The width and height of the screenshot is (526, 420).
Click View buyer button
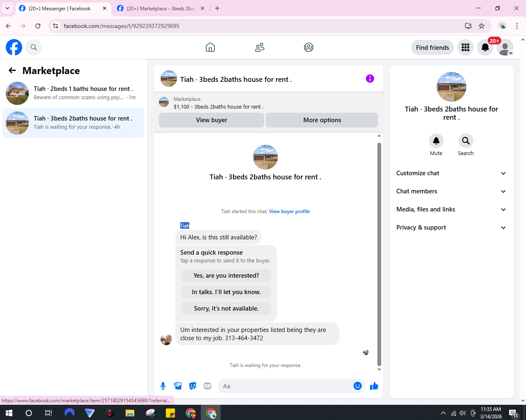click(212, 120)
